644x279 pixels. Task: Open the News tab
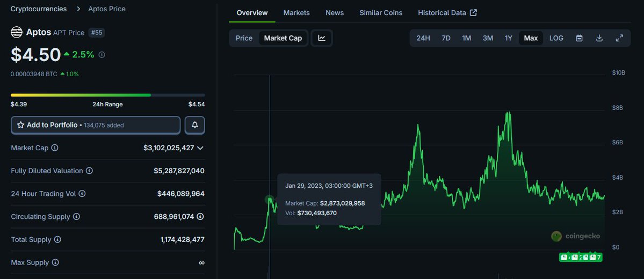[x=335, y=13]
